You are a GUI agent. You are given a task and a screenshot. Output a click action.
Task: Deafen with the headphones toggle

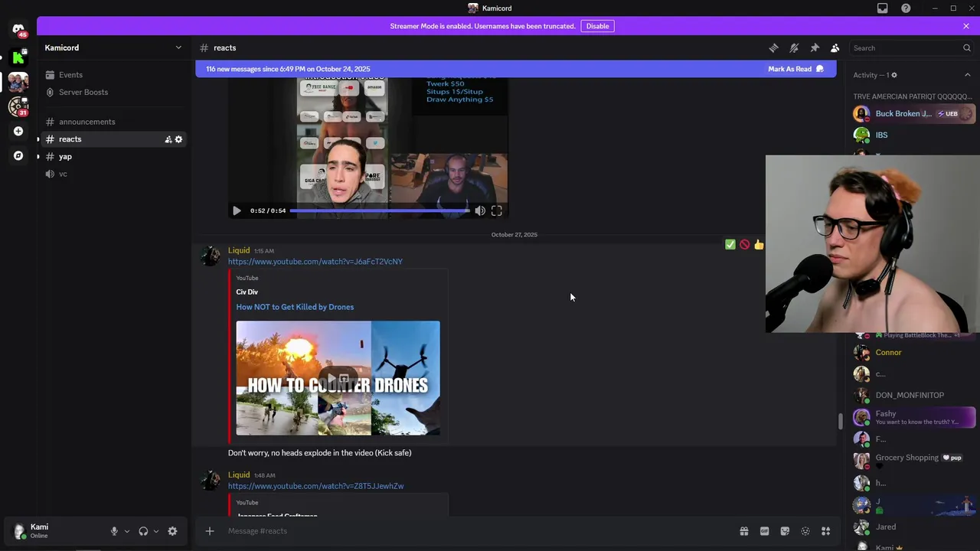tap(143, 531)
